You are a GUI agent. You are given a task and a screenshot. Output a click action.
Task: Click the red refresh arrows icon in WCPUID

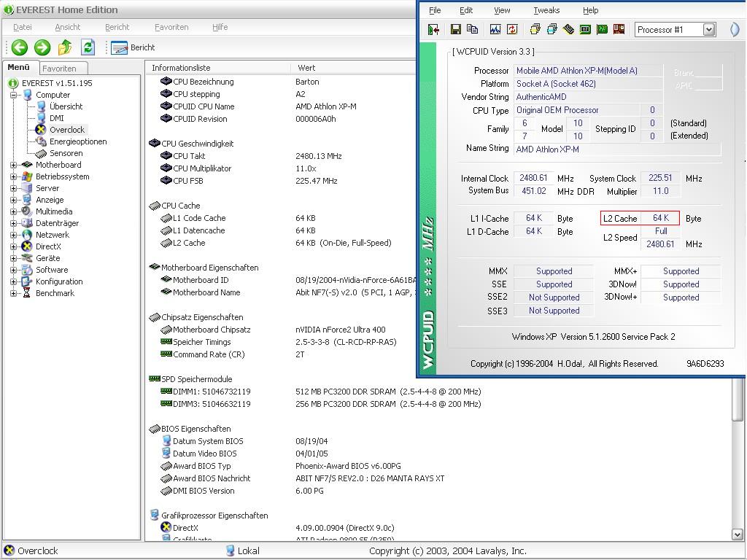click(512, 29)
